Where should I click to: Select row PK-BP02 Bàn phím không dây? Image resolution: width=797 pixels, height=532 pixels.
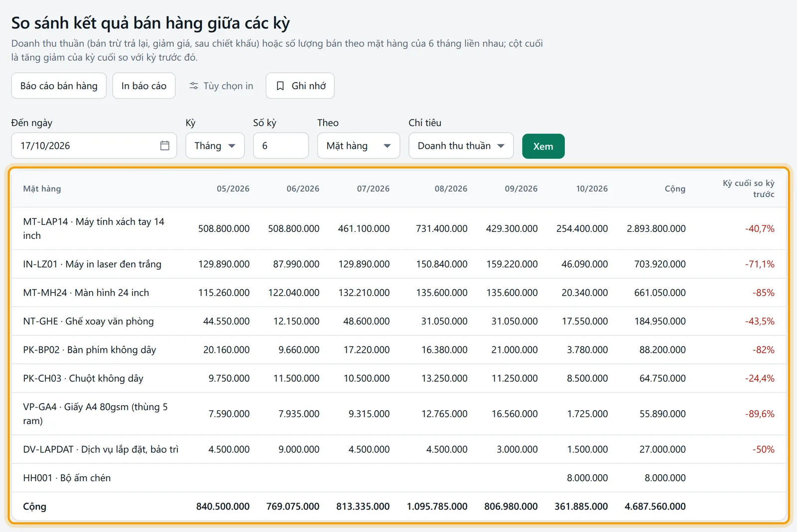[399, 350]
